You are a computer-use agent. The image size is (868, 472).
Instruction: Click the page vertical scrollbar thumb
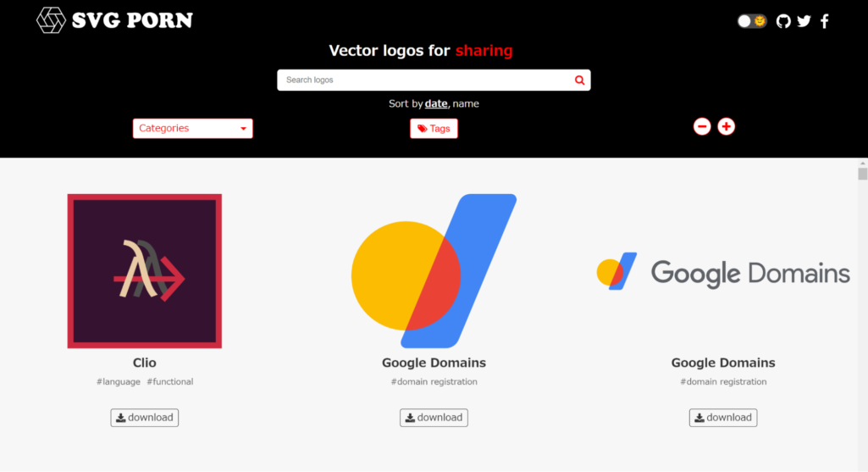862,174
